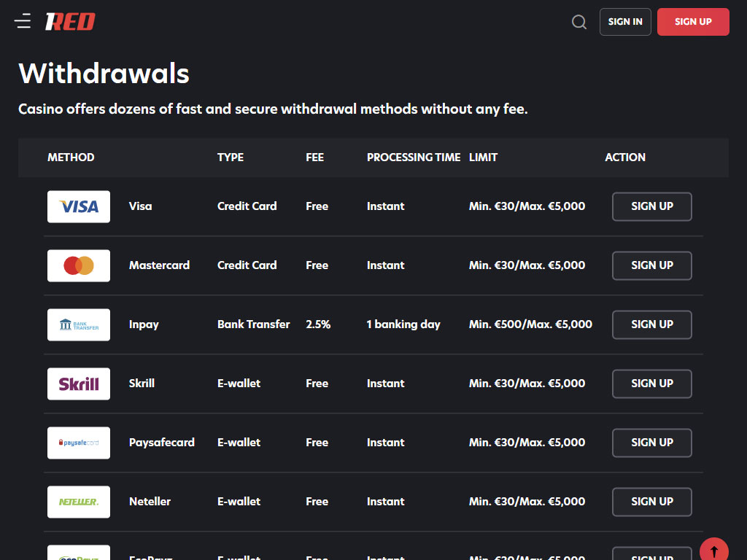
Task: Click SIGN UP in the Mastercard row
Action: click(x=651, y=265)
